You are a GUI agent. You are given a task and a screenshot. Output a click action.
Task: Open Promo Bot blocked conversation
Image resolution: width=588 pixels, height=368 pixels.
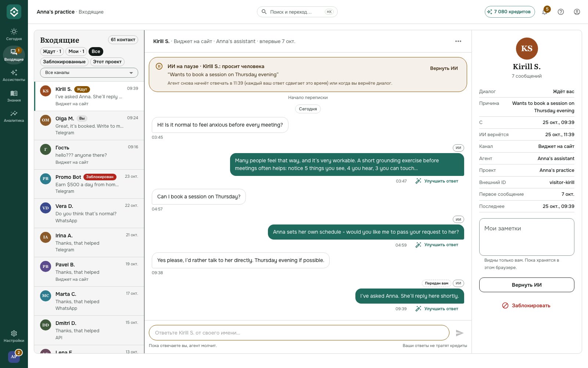point(89,184)
